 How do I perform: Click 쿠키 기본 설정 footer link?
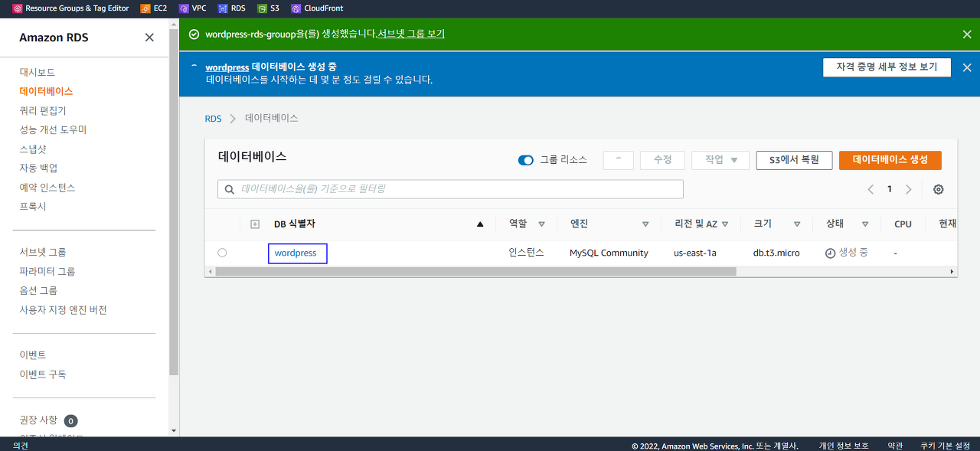click(x=945, y=445)
